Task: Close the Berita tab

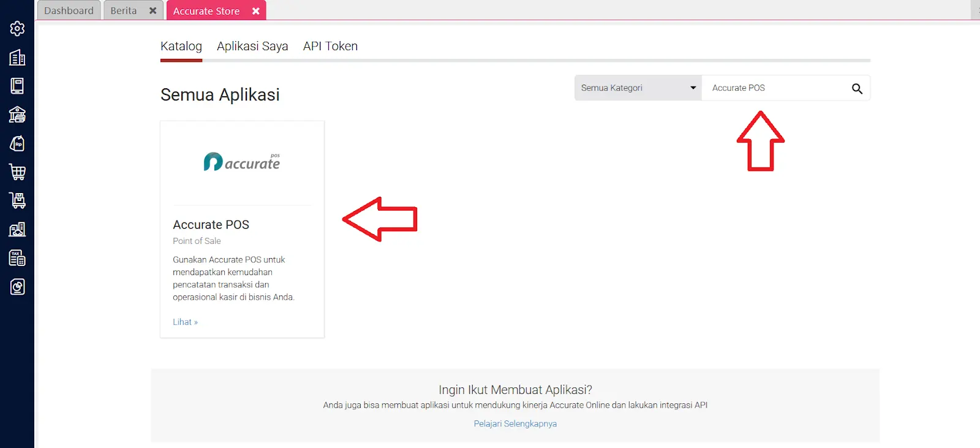Action: click(x=153, y=11)
